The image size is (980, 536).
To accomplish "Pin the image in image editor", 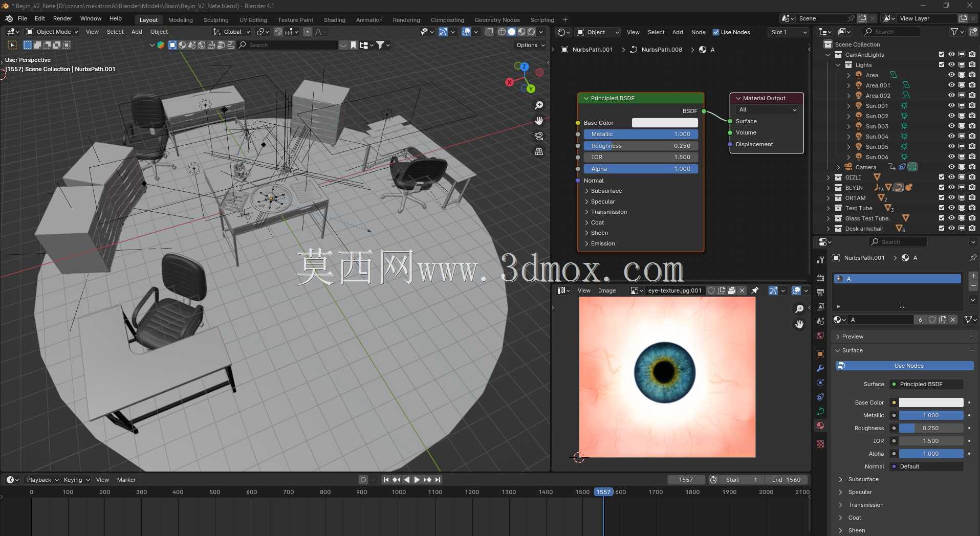I will [x=755, y=291].
